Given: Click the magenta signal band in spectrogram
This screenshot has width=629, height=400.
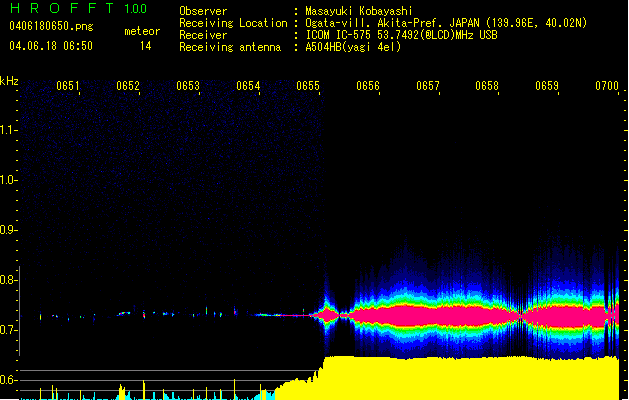Looking at the screenshot, I should click(x=450, y=316).
